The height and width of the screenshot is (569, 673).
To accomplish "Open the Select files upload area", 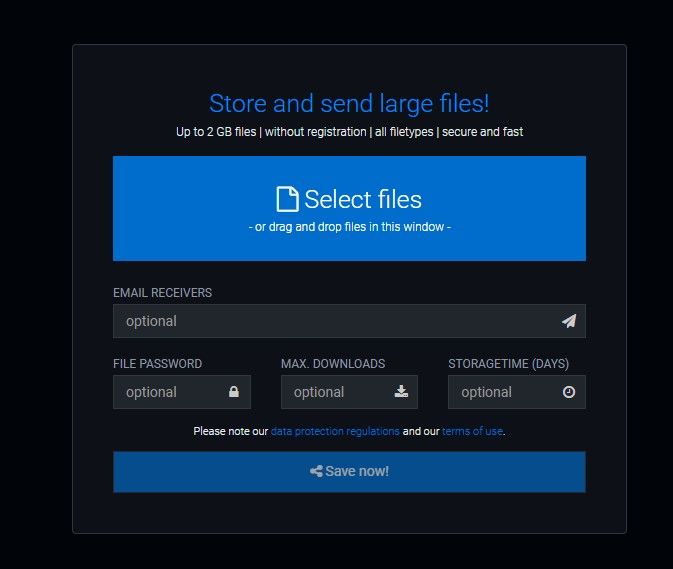I will (349, 209).
